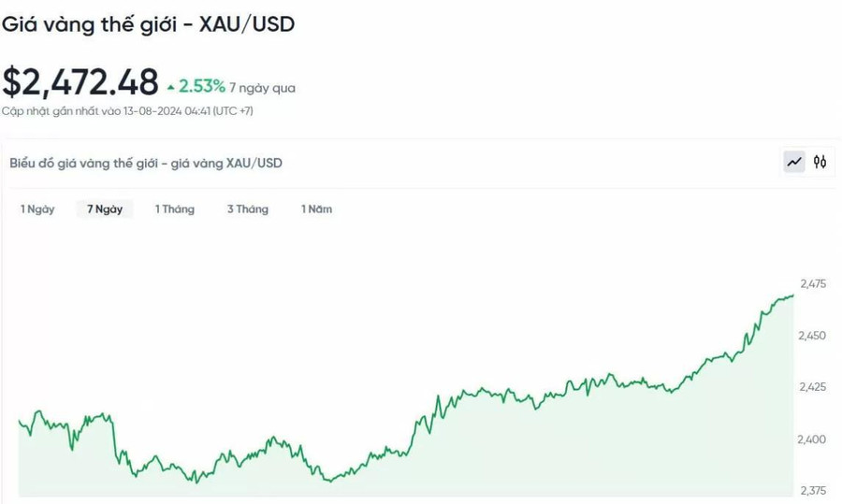842x504 pixels.
Task: Click the chart title Biểu đồ giá vàng
Action: pyautogui.click(x=146, y=164)
